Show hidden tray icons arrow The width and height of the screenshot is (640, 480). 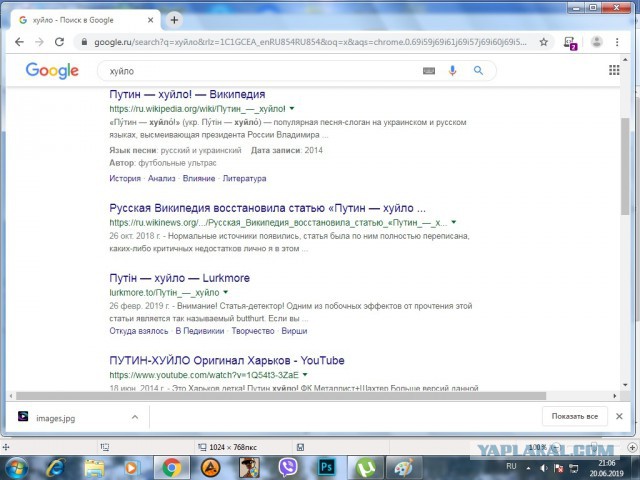pos(529,468)
